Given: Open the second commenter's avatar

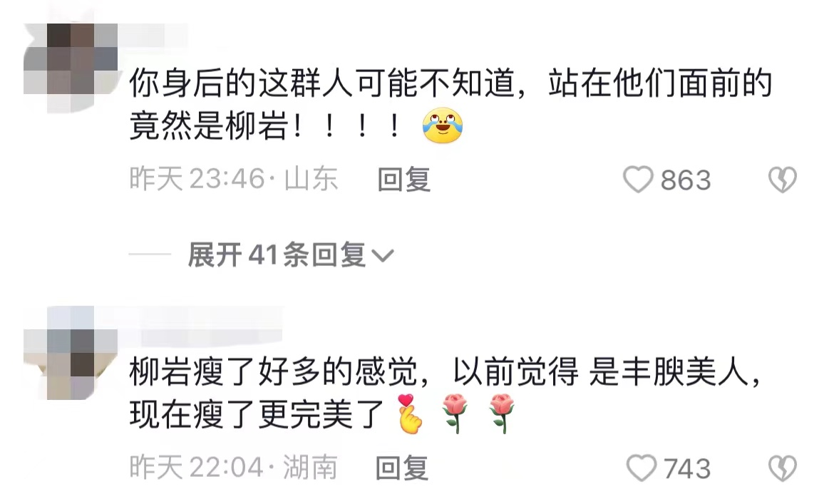Looking at the screenshot, I should click(71, 353).
